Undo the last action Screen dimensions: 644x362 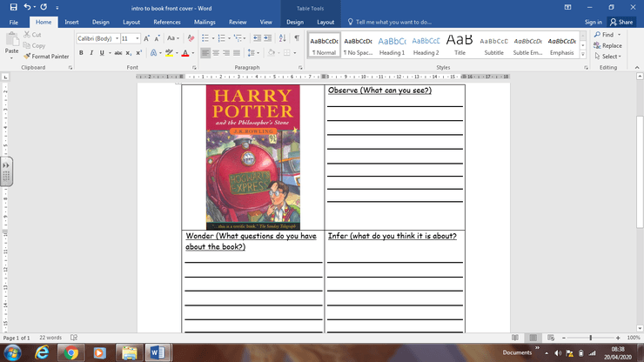(27, 7)
